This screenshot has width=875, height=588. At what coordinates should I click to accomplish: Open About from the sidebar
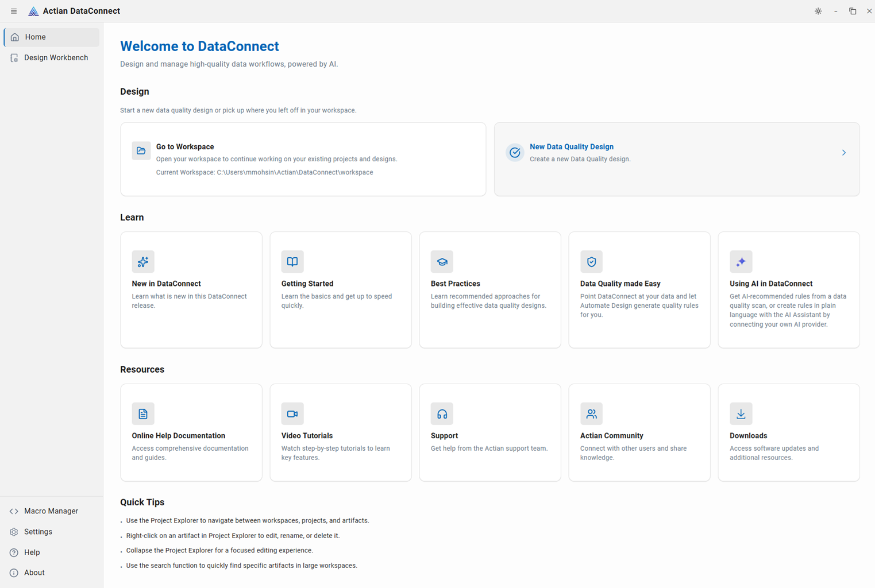pyautogui.click(x=52, y=572)
